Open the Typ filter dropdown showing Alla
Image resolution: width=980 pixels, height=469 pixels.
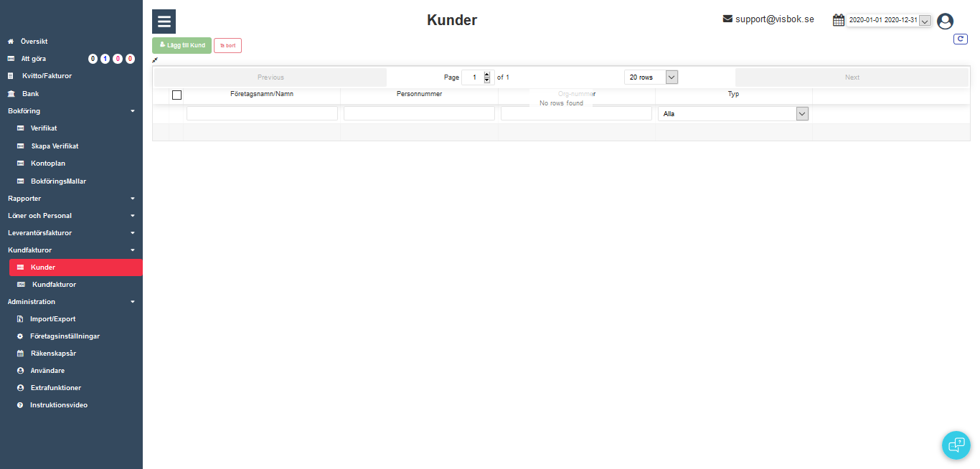802,113
